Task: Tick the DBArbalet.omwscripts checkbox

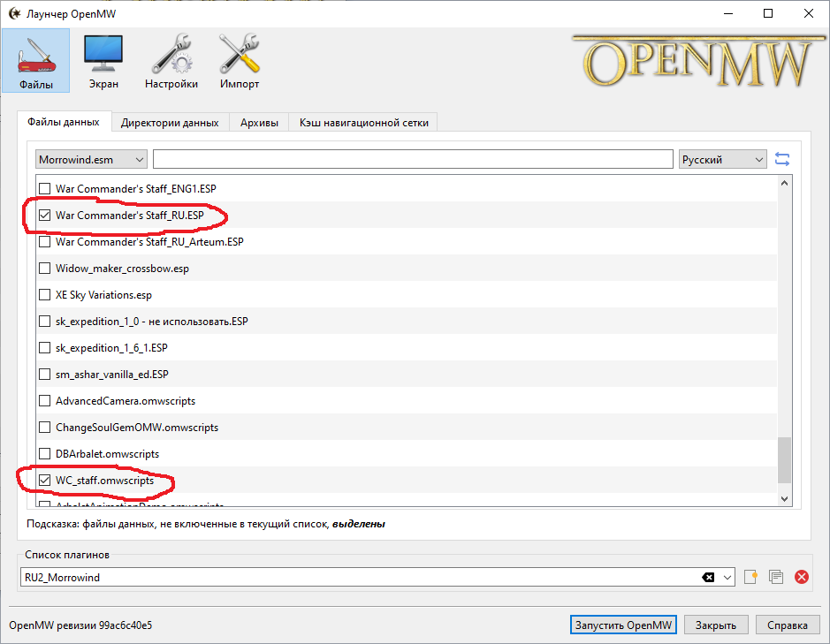Action: click(45, 453)
